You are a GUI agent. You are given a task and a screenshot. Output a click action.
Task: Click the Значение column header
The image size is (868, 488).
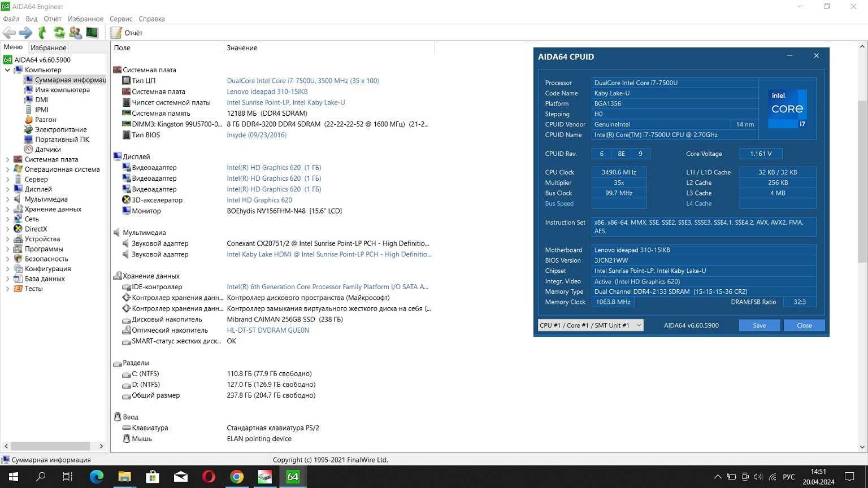click(329, 48)
